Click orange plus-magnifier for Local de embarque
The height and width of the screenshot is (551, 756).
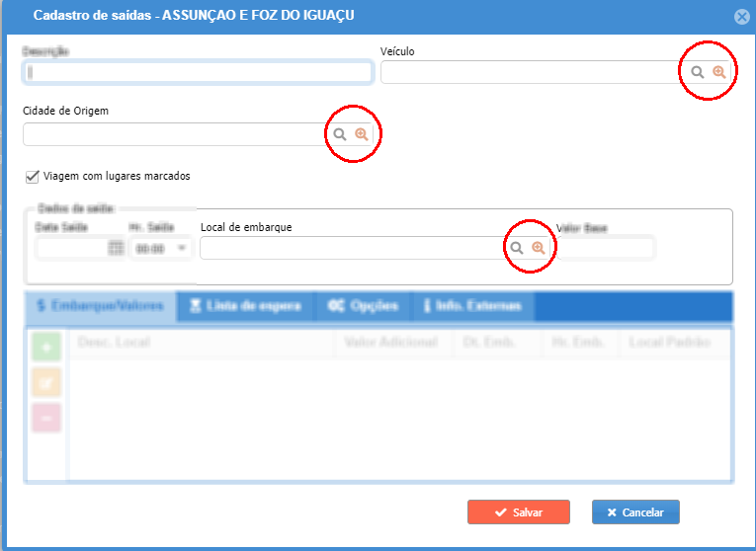pos(539,248)
